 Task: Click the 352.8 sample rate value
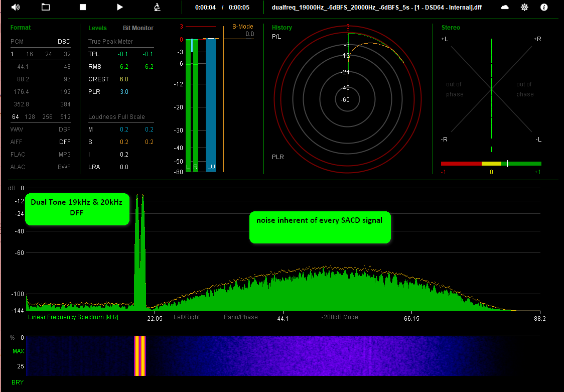[x=21, y=104]
